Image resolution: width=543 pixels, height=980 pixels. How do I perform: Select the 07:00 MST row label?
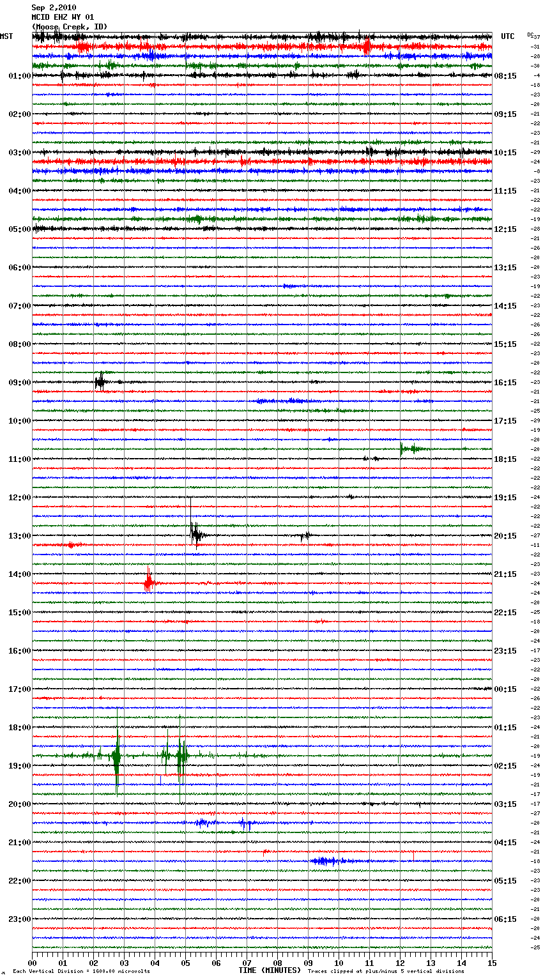point(20,306)
